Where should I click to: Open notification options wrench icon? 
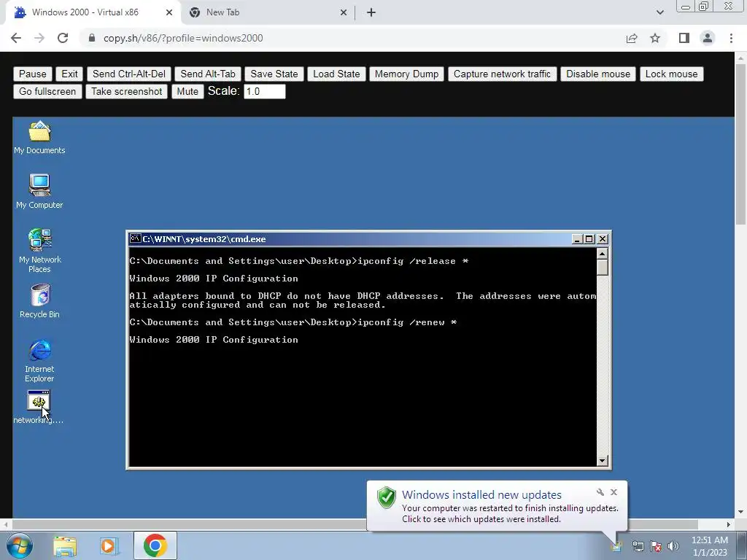600,492
